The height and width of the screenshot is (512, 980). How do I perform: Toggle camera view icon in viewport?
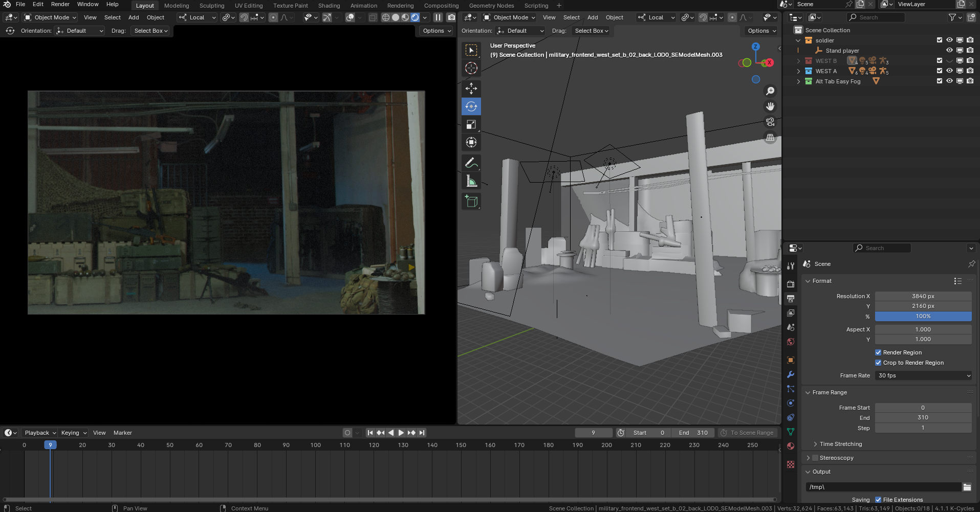click(x=770, y=122)
